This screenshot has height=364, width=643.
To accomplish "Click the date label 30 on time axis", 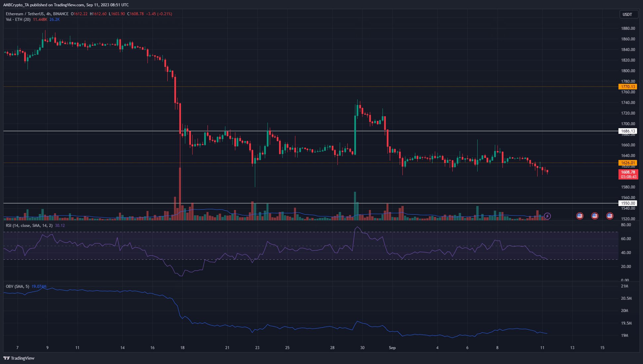I will coord(362,348).
